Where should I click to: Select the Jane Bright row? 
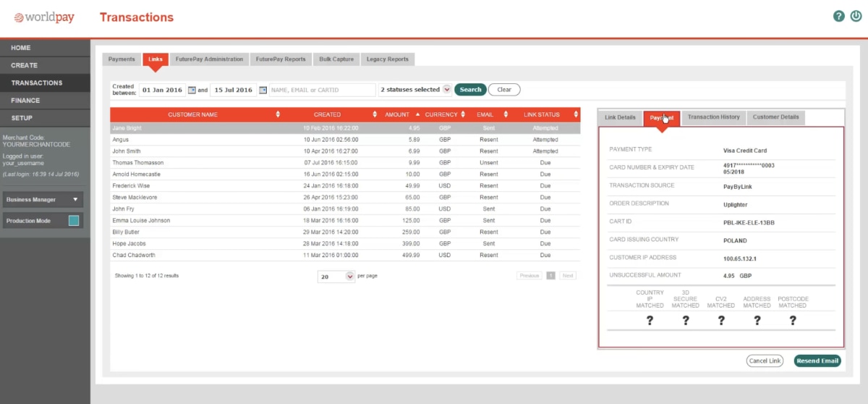coord(345,128)
